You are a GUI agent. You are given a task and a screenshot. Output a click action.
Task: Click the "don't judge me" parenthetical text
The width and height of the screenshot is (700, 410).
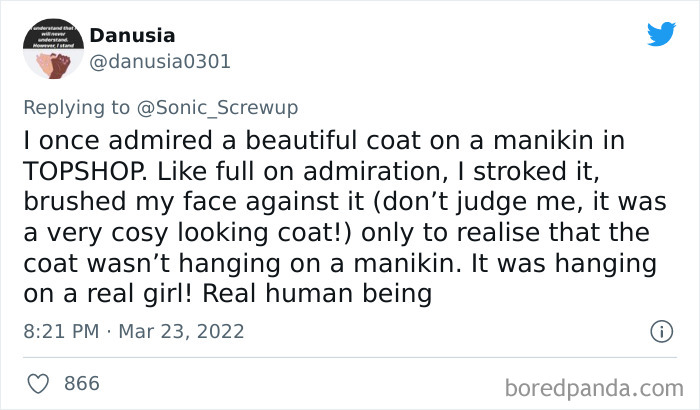pyautogui.click(x=482, y=200)
